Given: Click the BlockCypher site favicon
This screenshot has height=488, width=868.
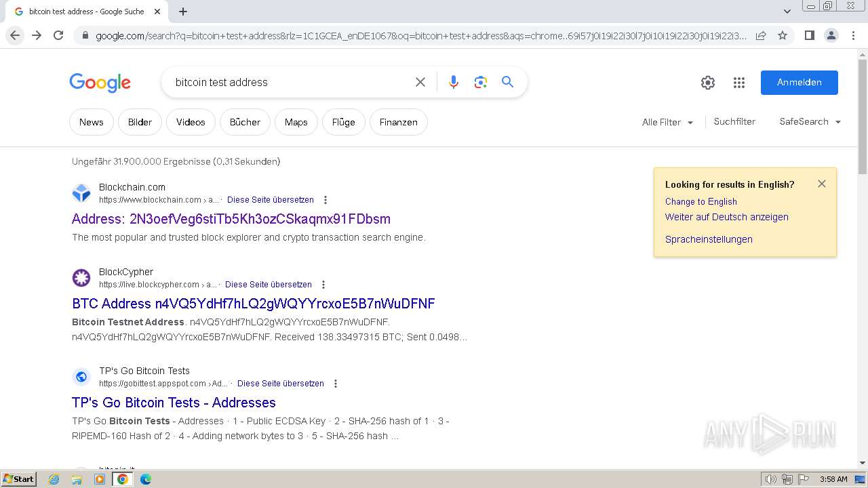Looking at the screenshot, I should (x=81, y=278).
